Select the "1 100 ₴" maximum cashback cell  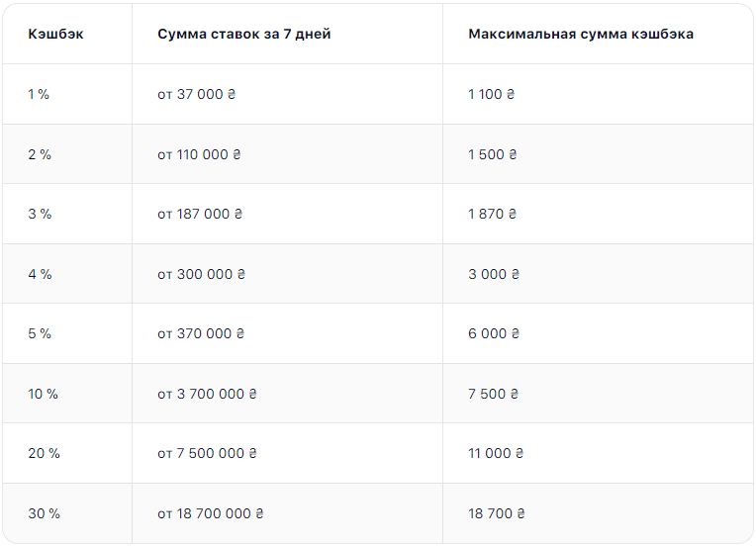pos(492,95)
